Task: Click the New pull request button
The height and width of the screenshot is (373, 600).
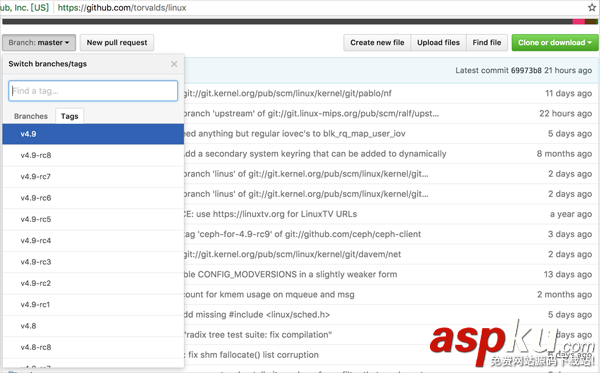Action: pyautogui.click(x=117, y=42)
